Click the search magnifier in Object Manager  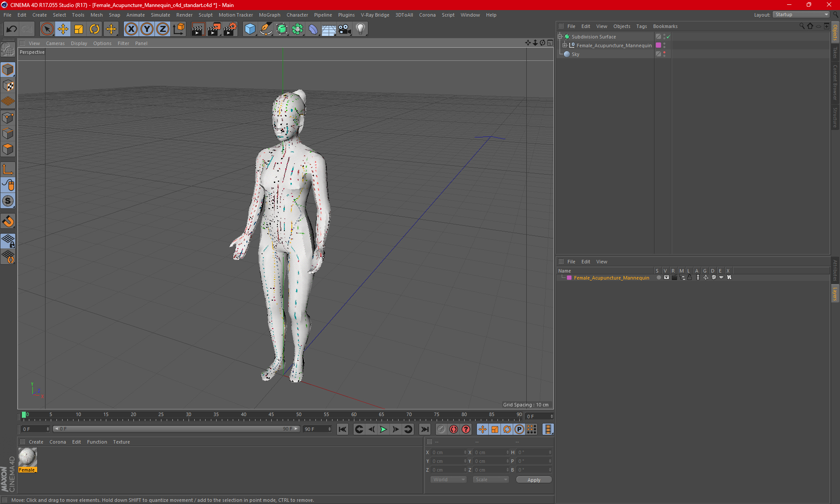coord(802,26)
